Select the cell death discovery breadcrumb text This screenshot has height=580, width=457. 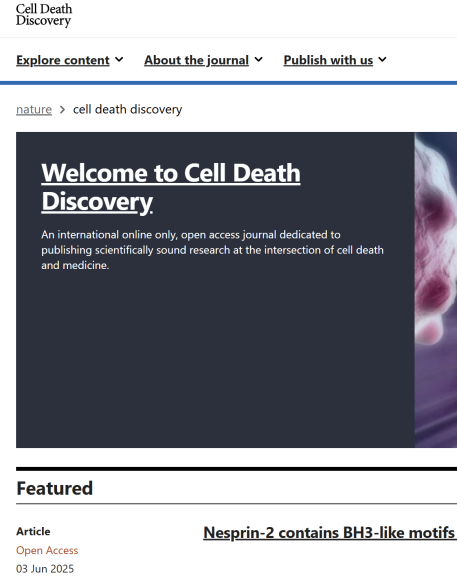point(127,109)
